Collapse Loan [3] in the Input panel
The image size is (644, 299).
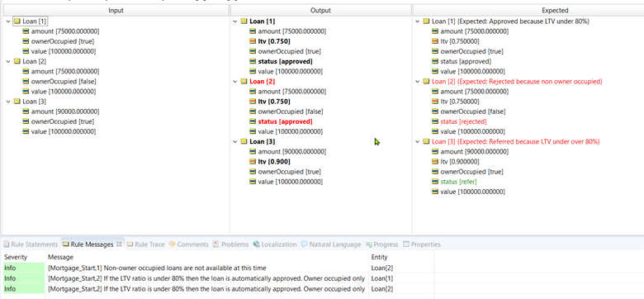(x=8, y=102)
